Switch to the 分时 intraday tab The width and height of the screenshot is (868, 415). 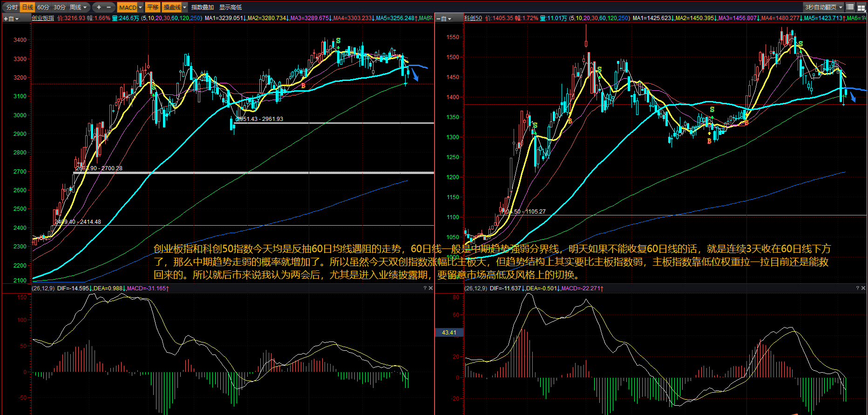click(x=12, y=7)
